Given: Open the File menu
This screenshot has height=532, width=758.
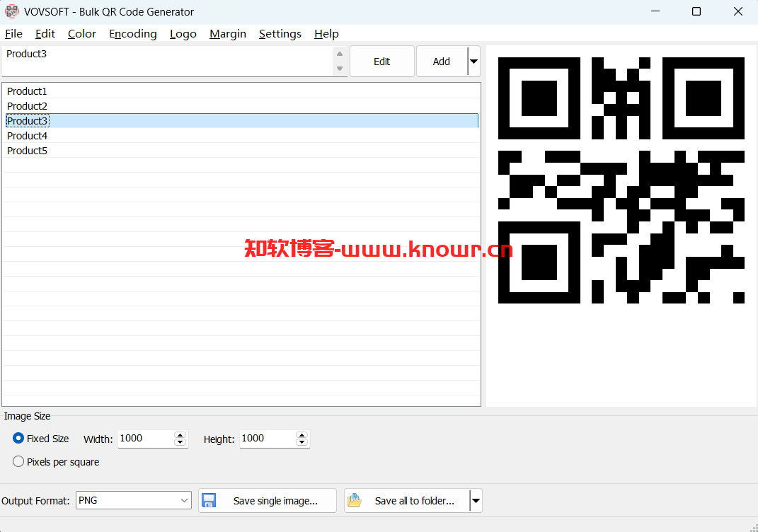Looking at the screenshot, I should 13,34.
